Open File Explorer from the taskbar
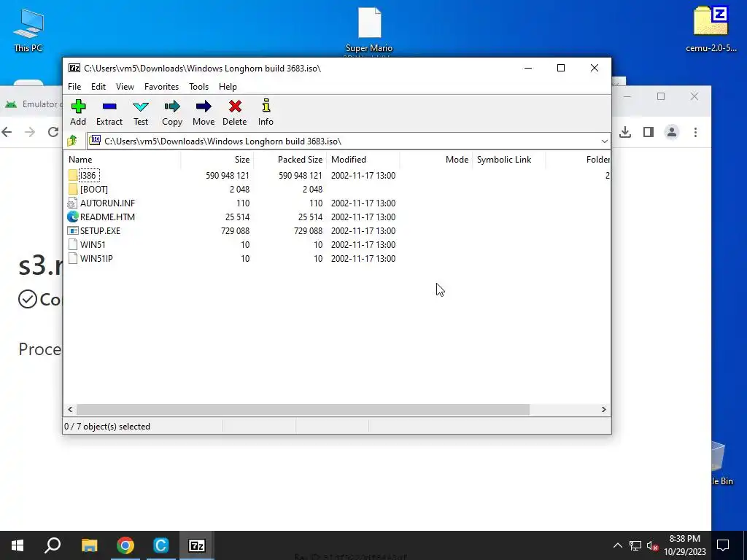Screen dimensions: 747x560 pos(89,545)
